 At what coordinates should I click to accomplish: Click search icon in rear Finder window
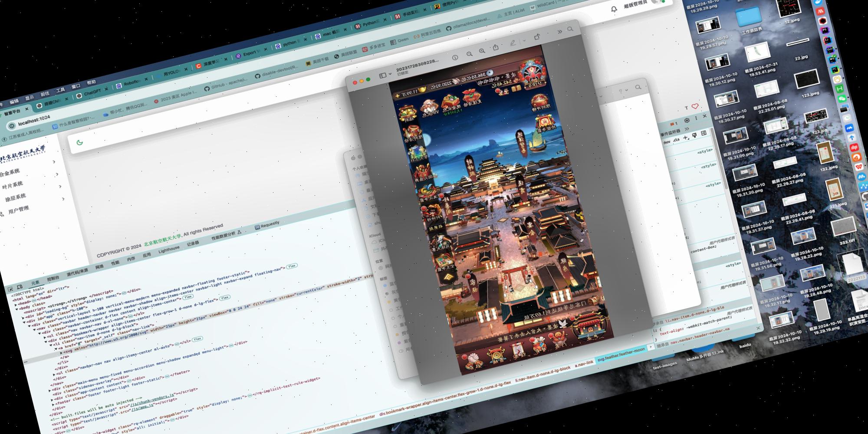coord(638,88)
